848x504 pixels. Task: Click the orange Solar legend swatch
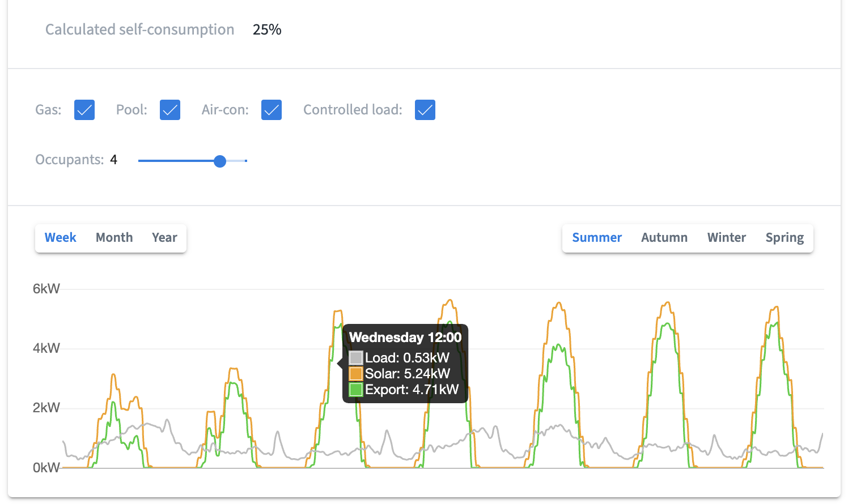click(x=355, y=374)
